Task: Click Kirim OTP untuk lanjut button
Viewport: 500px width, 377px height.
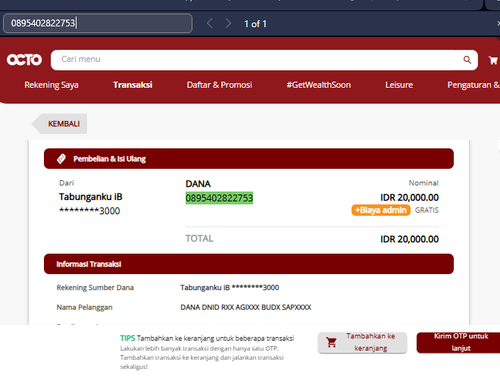Action: pos(459,342)
